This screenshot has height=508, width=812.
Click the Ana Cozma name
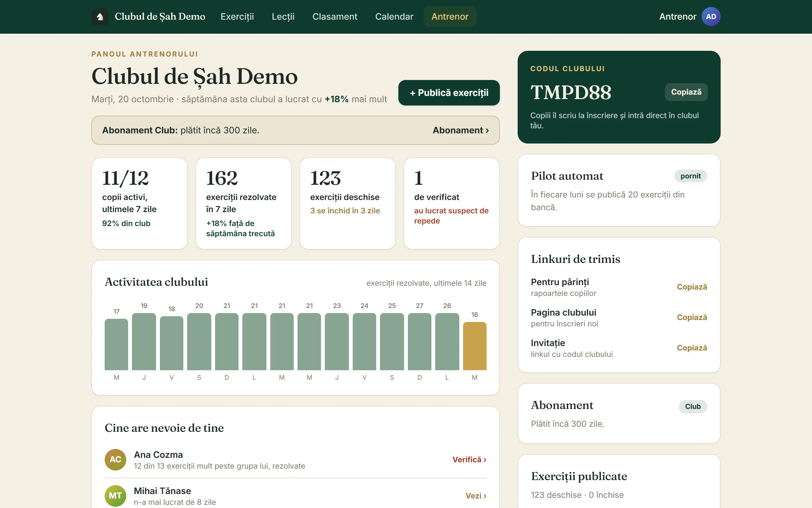(x=158, y=455)
